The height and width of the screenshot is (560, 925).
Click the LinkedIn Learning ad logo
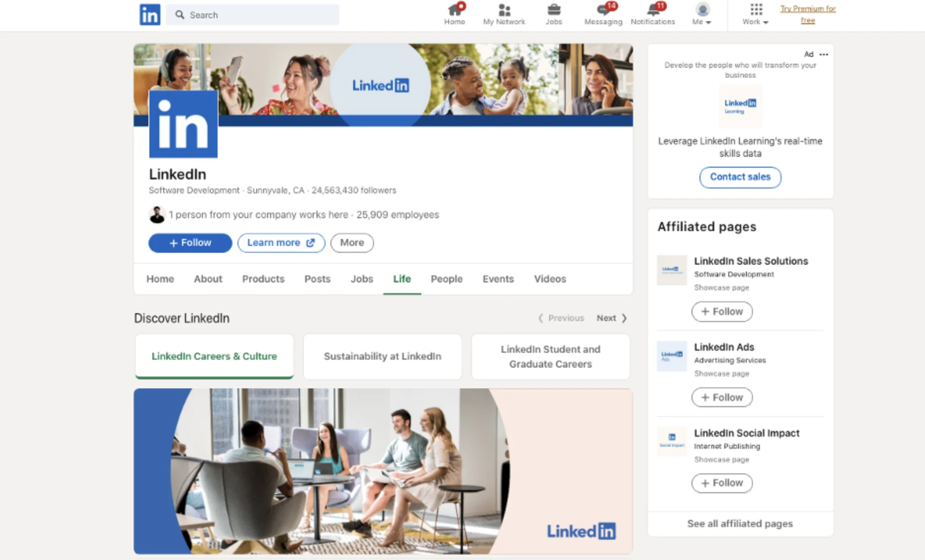pos(740,106)
